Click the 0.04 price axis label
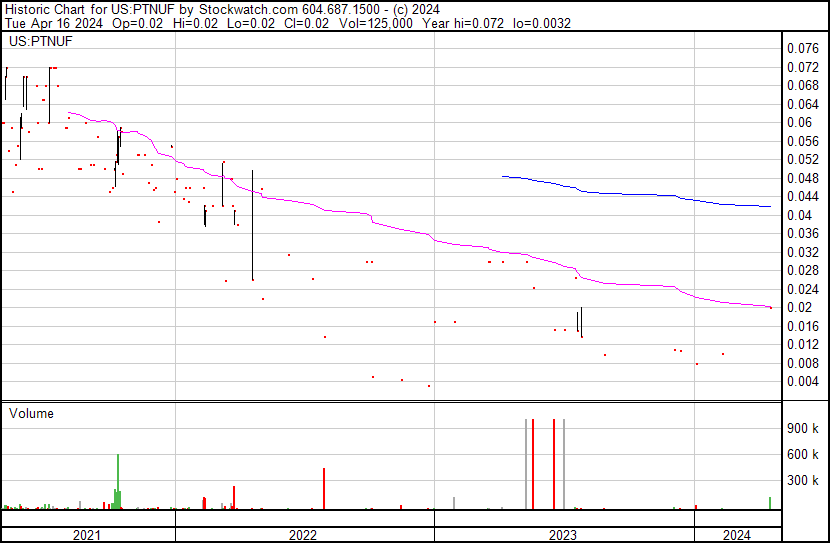 799,215
